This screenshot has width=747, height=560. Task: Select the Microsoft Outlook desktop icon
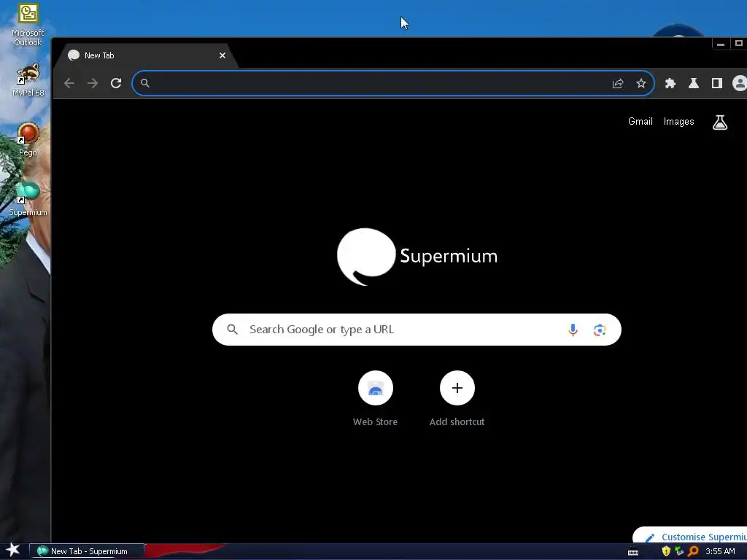(x=28, y=25)
